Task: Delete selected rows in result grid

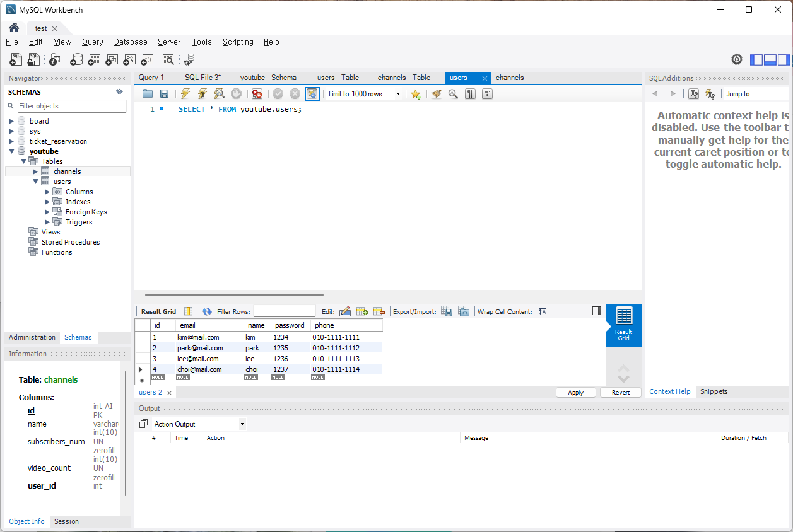Action: click(379, 311)
